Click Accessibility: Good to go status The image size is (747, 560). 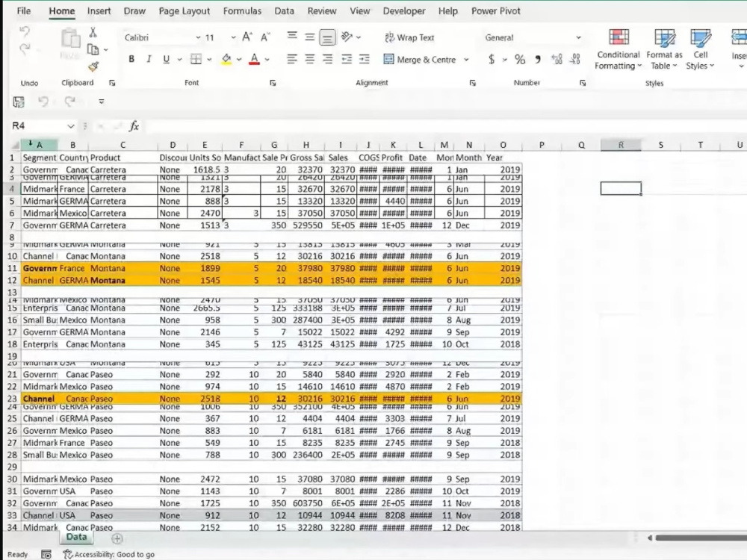109,554
